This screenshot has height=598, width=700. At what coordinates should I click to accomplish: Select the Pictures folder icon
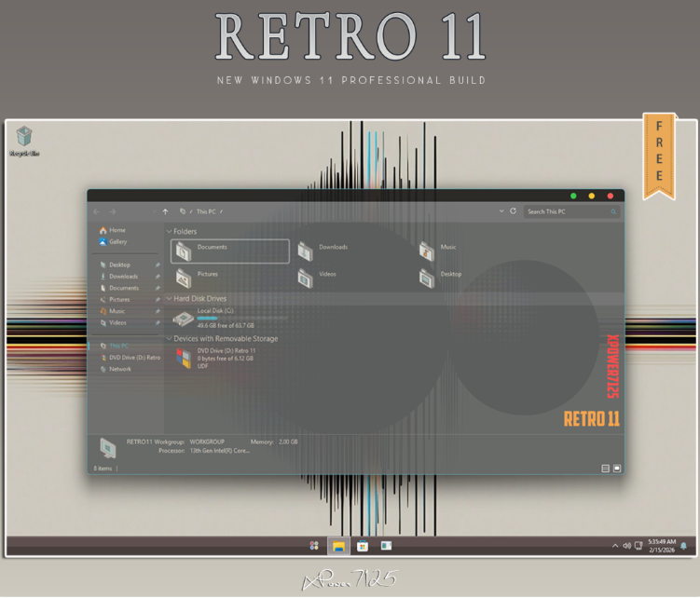(184, 279)
